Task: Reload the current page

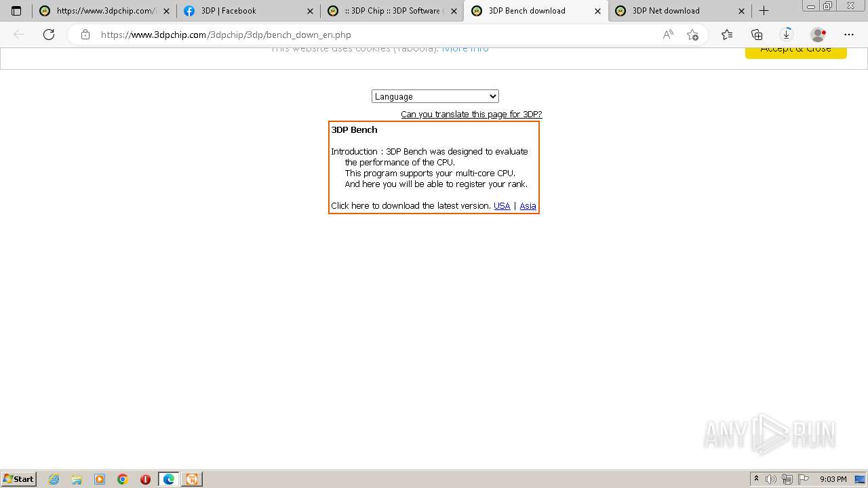Action: click(49, 35)
